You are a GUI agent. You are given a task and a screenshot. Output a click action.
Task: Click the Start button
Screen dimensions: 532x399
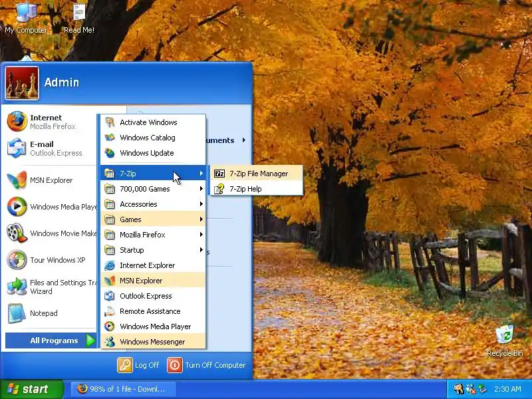pyautogui.click(x=31, y=389)
